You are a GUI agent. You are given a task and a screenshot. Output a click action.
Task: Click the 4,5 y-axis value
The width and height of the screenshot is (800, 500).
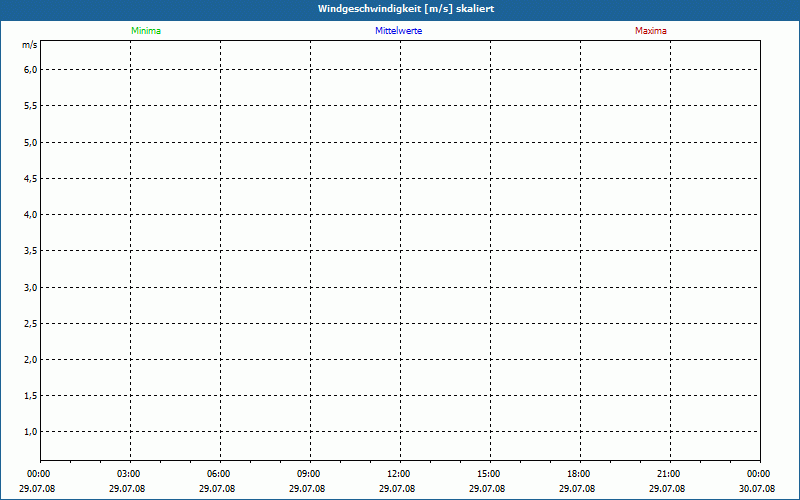(x=30, y=179)
